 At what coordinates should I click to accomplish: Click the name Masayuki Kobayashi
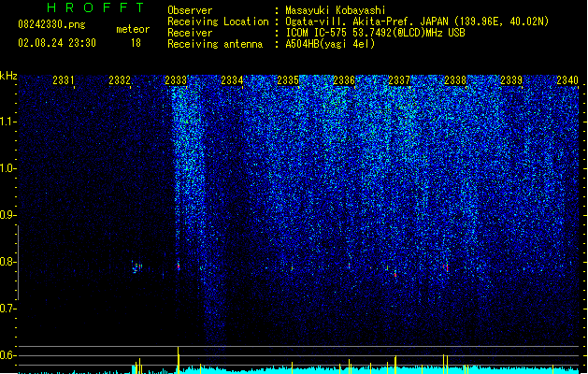(336, 10)
